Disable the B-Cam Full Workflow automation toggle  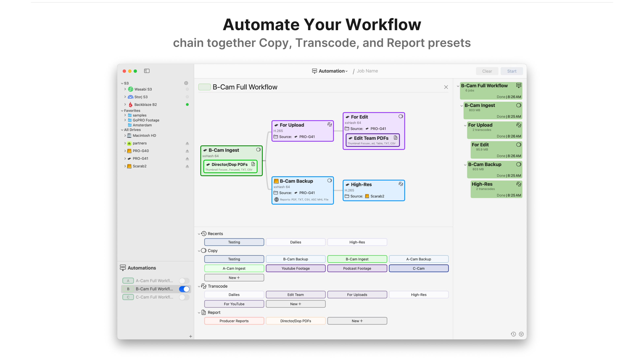184,289
